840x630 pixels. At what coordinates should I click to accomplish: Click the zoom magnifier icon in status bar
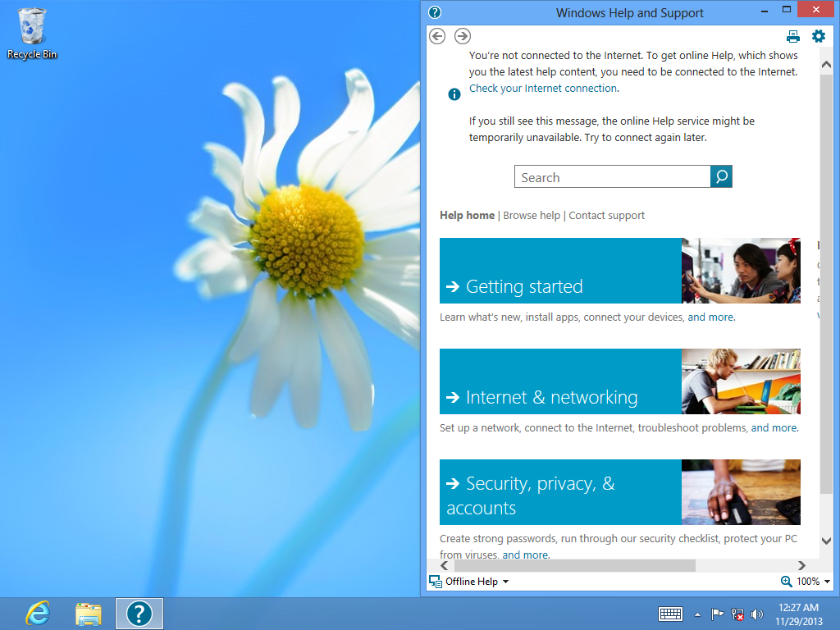coord(786,582)
